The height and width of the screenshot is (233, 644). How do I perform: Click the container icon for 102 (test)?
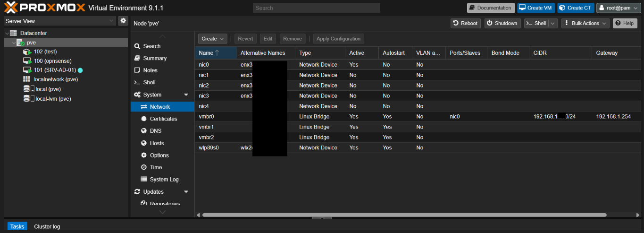coord(27,52)
